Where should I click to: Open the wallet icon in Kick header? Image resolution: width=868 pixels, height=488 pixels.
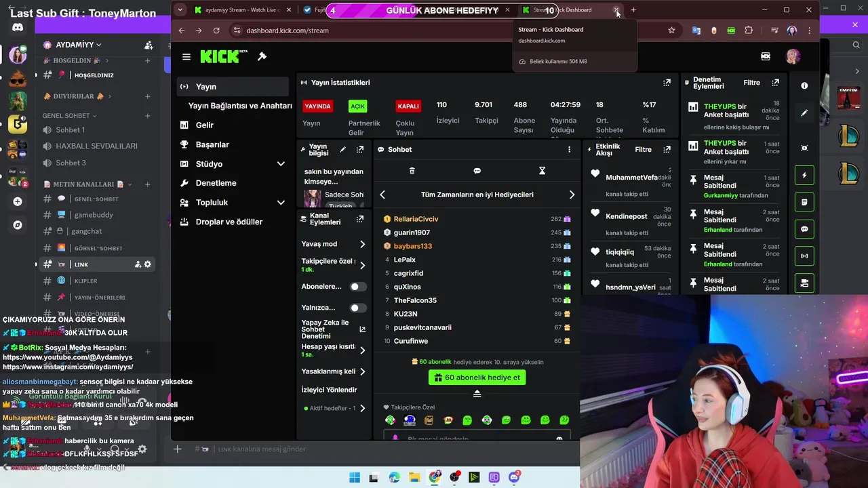pyautogui.click(x=766, y=57)
